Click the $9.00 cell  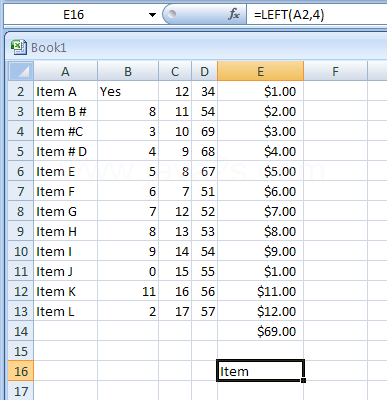[261, 251]
